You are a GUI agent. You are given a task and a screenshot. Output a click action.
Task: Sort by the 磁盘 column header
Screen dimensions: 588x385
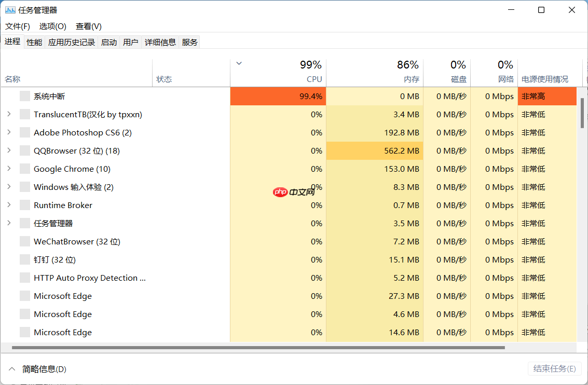[x=447, y=73]
